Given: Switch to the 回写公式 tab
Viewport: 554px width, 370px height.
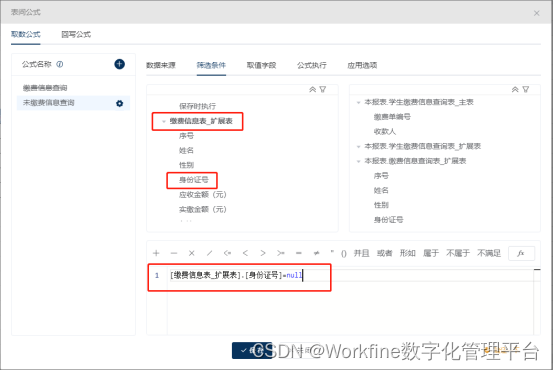Looking at the screenshot, I should 76,35.
